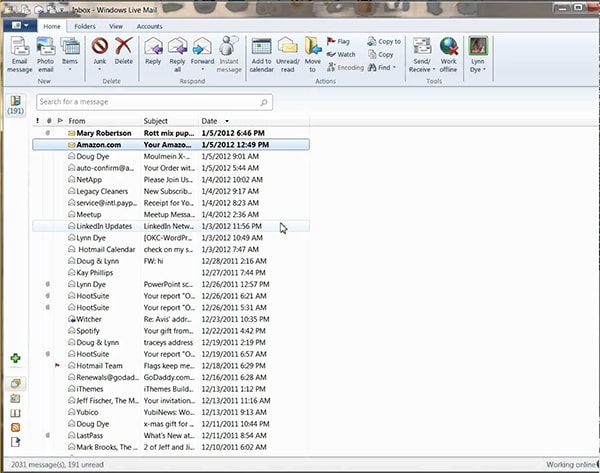600x473 pixels.
Task: Mark message Unread/read
Action: [288, 55]
